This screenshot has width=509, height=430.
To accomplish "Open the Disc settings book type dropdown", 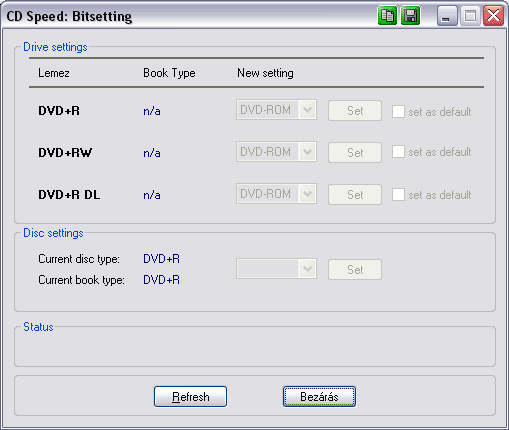I will pos(276,269).
